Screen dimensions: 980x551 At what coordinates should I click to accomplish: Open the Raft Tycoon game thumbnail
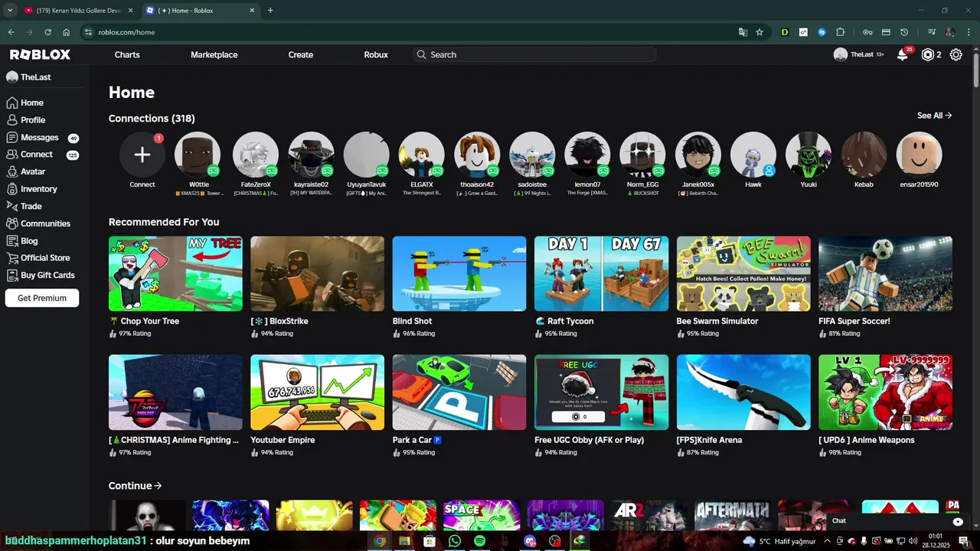(x=601, y=274)
